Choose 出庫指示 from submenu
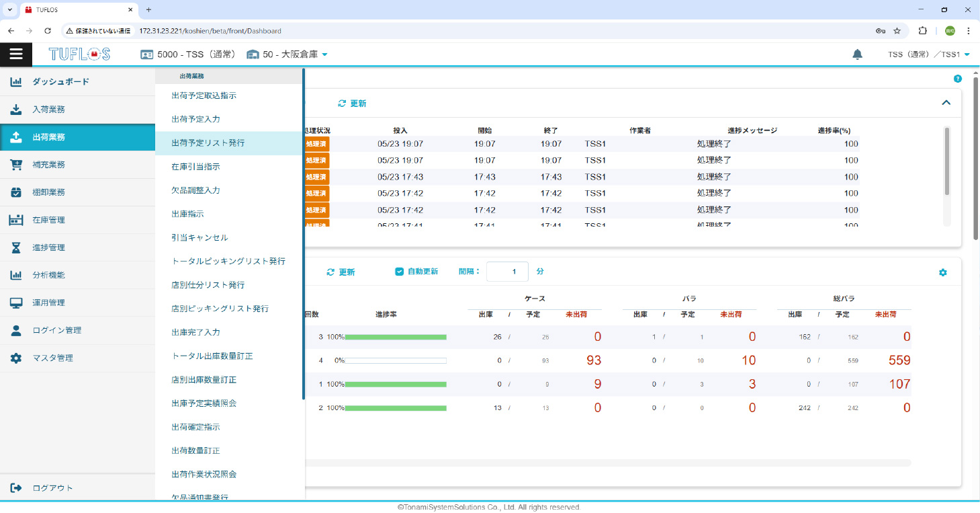This screenshot has width=980, height=513. (x=187, y=214)
